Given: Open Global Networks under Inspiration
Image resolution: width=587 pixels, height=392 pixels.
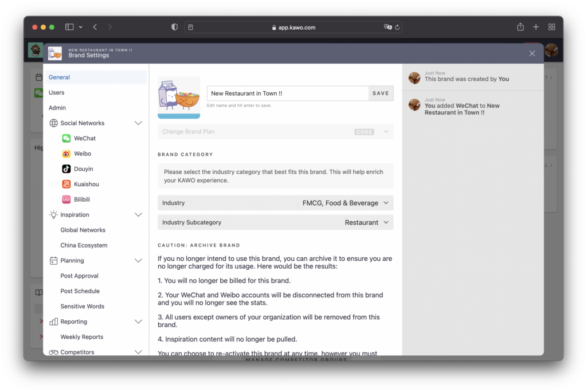Looking at the screenshot, I should 83,230.
